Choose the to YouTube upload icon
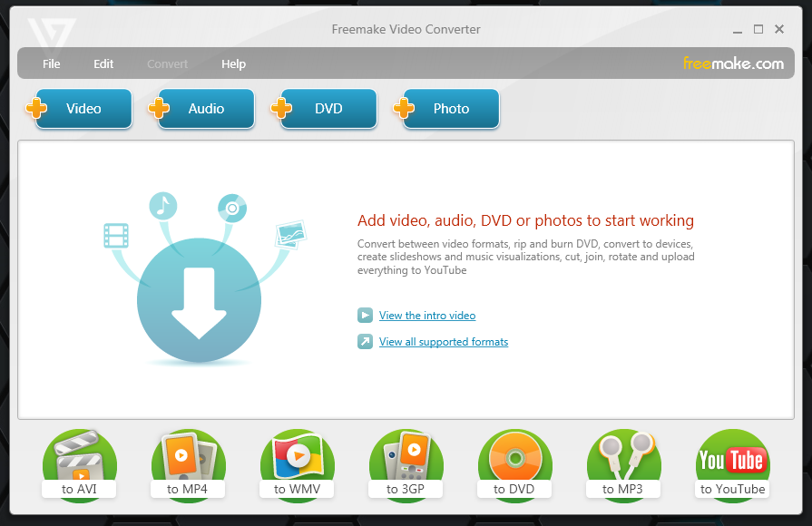812x526 pixels. [x=732, y=465]
